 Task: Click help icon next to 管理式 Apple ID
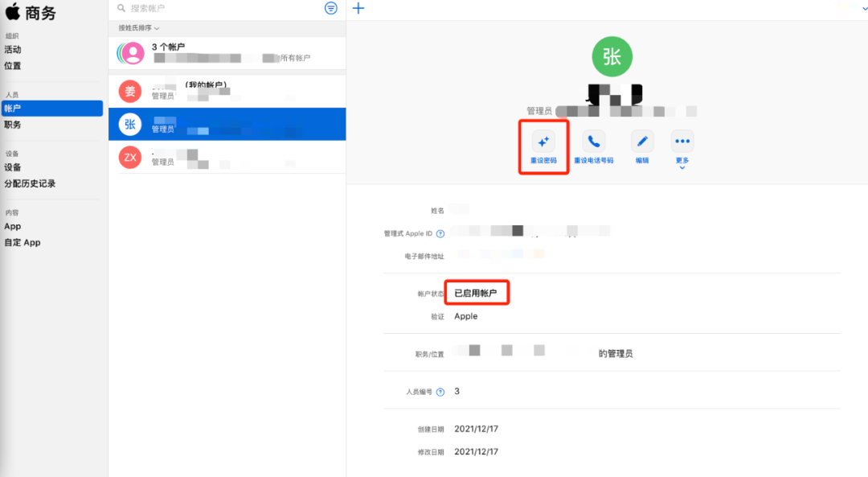pyautogui.click(x=440, y=234)
